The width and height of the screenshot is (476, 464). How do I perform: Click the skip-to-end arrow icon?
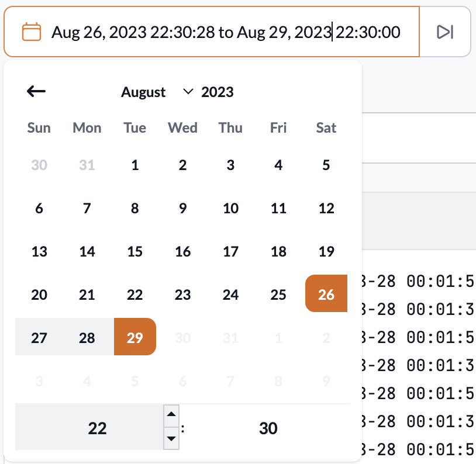point(445,32)
